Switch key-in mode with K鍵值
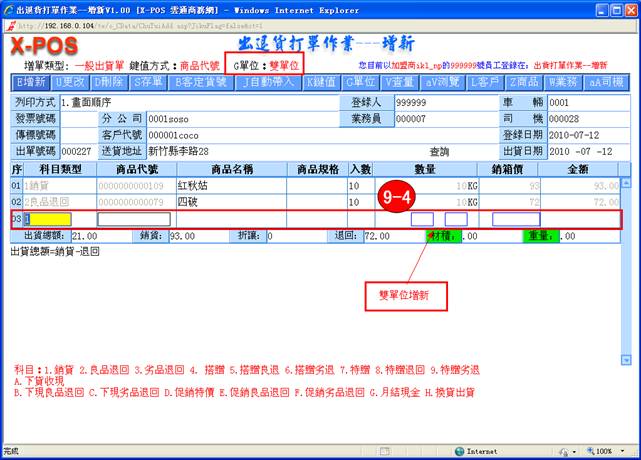The width and height of the screenshot is (641, 460). 321,81
